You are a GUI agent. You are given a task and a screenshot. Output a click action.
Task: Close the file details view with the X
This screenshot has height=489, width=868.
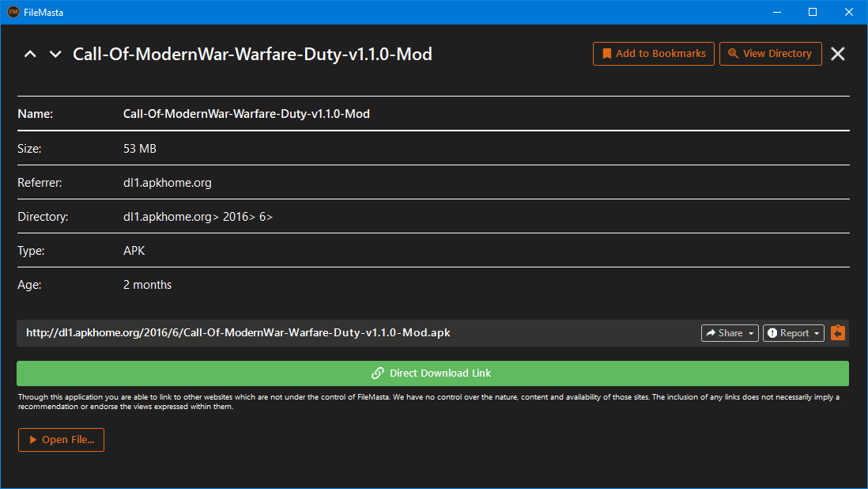[837, 53]
